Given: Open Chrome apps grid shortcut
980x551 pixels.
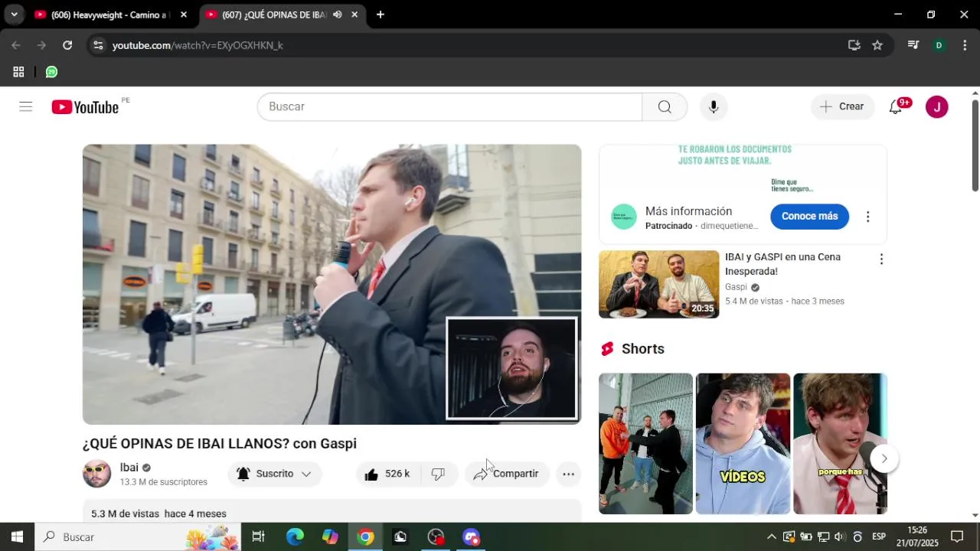Looking at the screenshot, I should [x=18, y=72].
